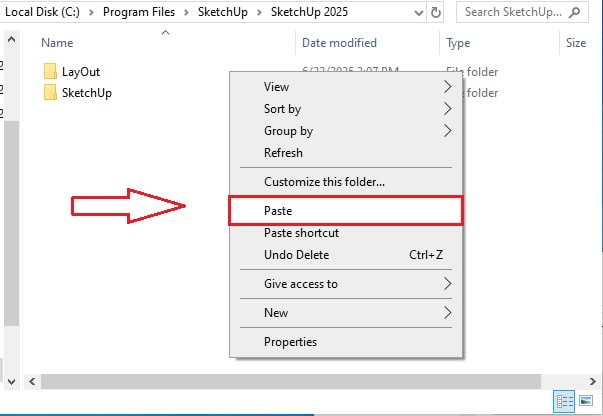The height and width of the screenshot is (416, 603).
Task: Open Properties from context menu
Action: [346, 342]
